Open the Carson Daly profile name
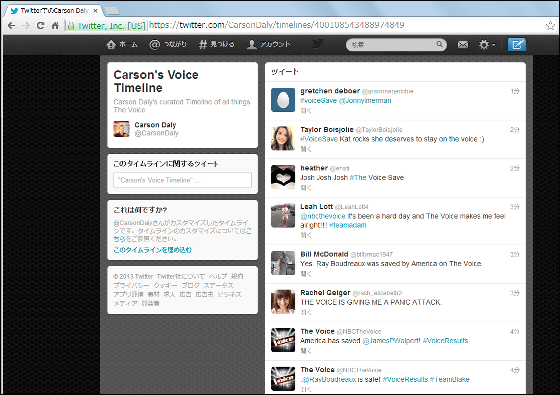Screen dimensions: 560x395 pos(155,125)
